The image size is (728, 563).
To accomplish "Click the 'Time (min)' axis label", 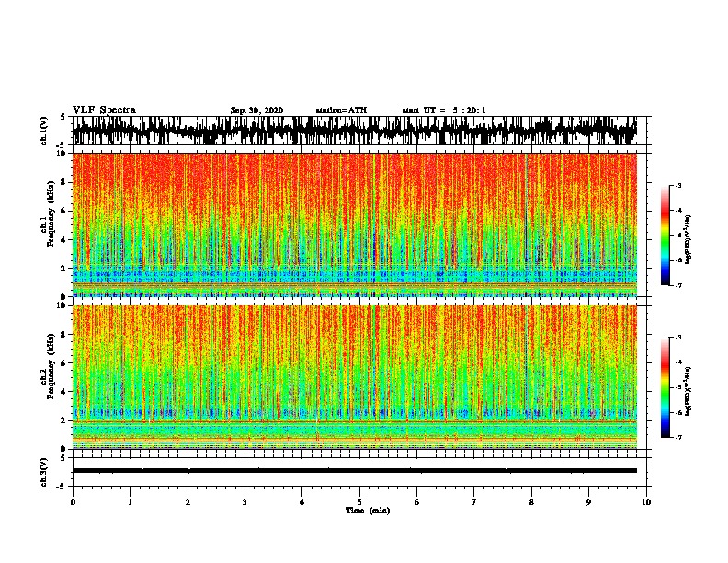I will pos(368,511).
